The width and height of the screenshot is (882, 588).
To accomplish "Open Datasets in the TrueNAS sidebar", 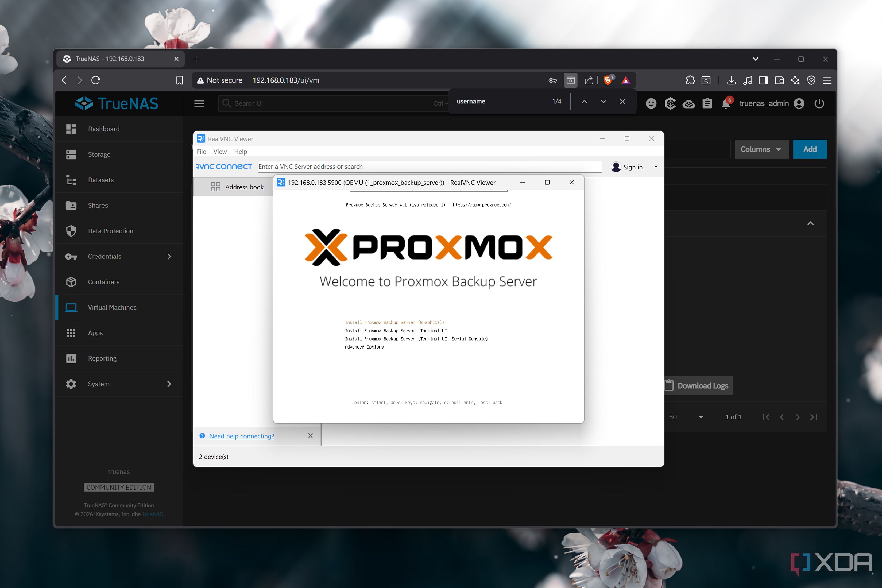I will [119, 180].
